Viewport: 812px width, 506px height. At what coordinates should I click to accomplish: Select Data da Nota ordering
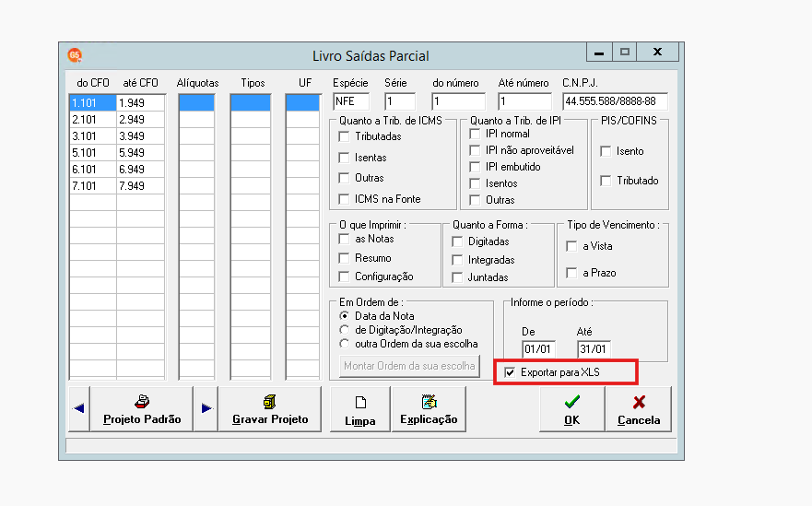pyautogui.click(x=344, y=316)
